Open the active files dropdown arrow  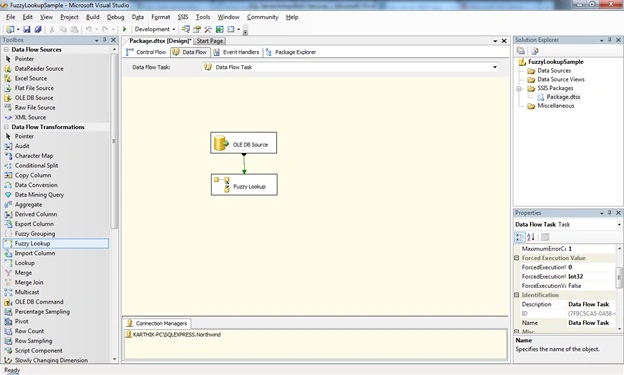[x=495, y=41]
